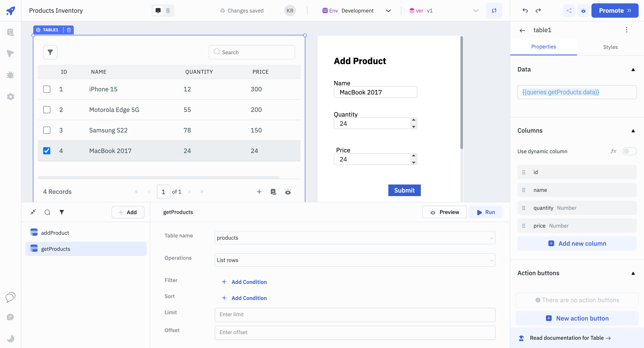
Task: Check the iPhone 15 row checkbox
Action: point(47,89)
